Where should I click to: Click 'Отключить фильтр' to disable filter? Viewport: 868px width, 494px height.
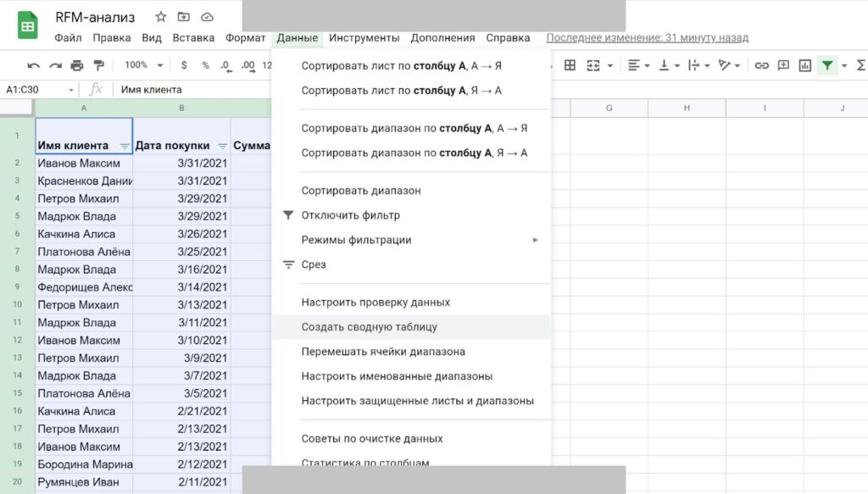pyautogui.click(x=350, y=215)
